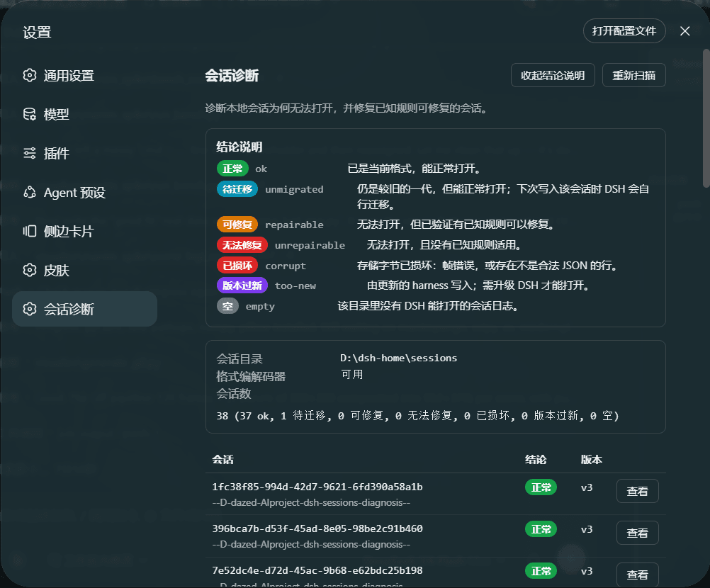Click the 重新扫描 button
This screenshot has width=710, height=588.
(633, 75)
